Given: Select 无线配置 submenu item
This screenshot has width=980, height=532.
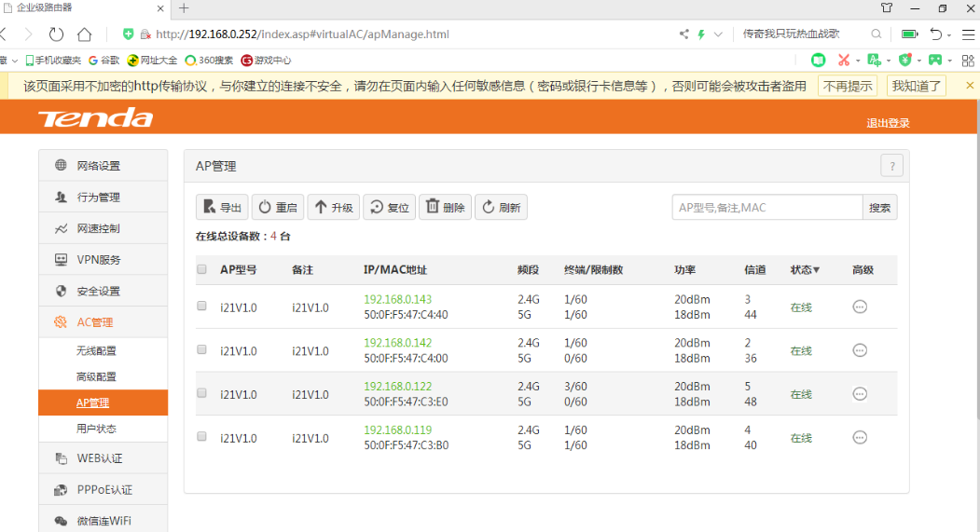Looking at the screenshot, I should click(x=96, y=351).
